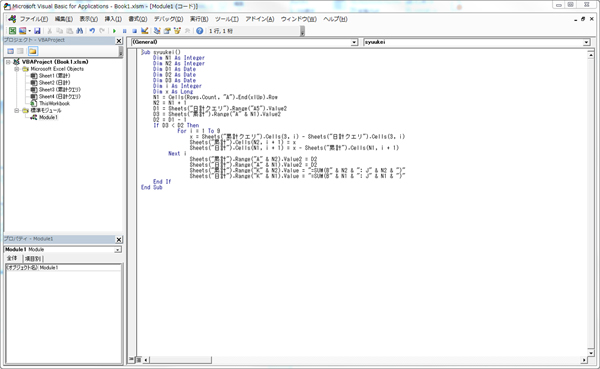600x369 pixels.
Task: Click the VBA application icon in menu bar
Action: click(12, 19)
